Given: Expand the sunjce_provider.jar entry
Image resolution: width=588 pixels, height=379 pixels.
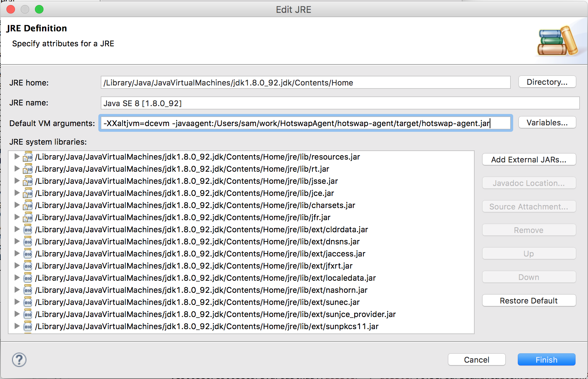Looking at the screenshot, I should pos(17,314).
